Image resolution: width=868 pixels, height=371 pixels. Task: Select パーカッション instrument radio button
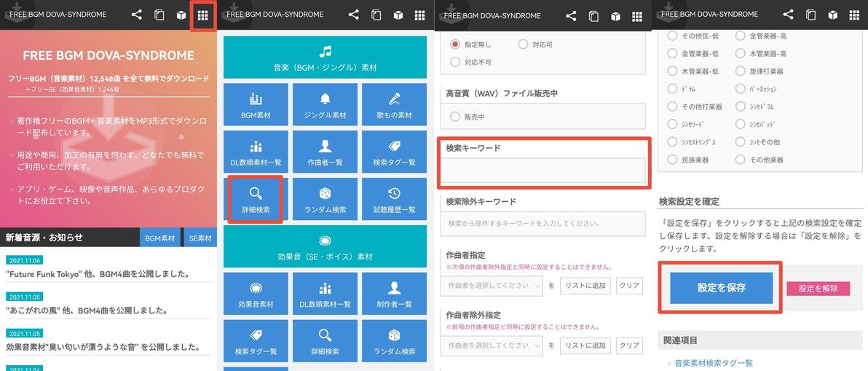[x=741, y=89]
